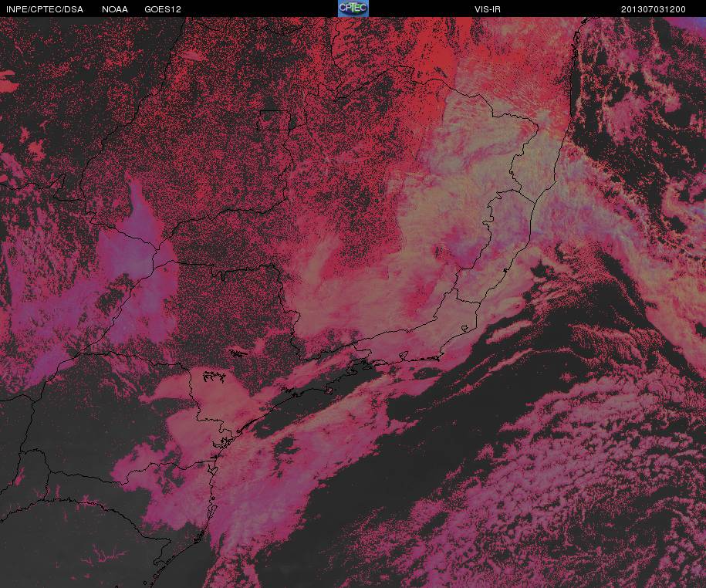Click the NOAA header label
Viewport: 706px width, 588px height.
pos(115,9)
